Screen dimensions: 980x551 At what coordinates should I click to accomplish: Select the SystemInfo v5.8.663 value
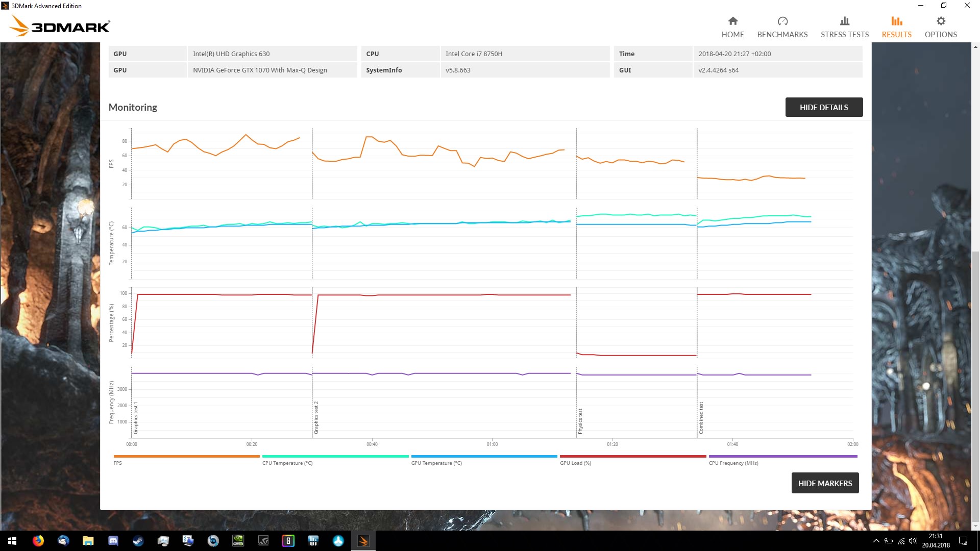point(458,70)
